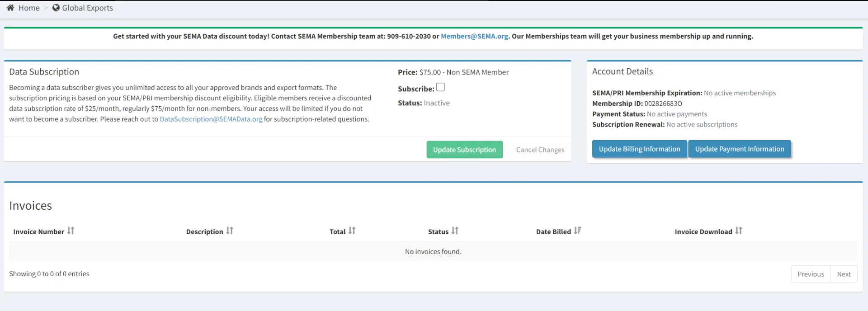Click Cancel Changes
Image resolution: width=868 pixels, height=311 pixels.
(540, 150)
